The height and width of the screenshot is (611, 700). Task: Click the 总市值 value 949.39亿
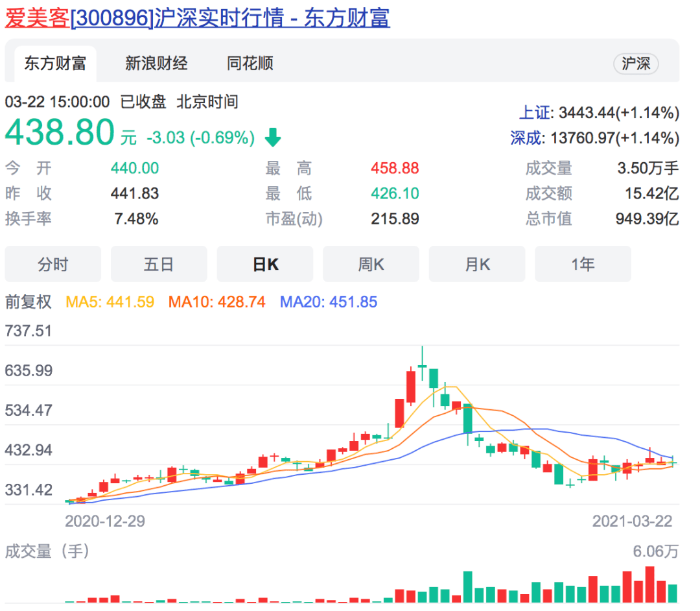(x=647, y=219)
